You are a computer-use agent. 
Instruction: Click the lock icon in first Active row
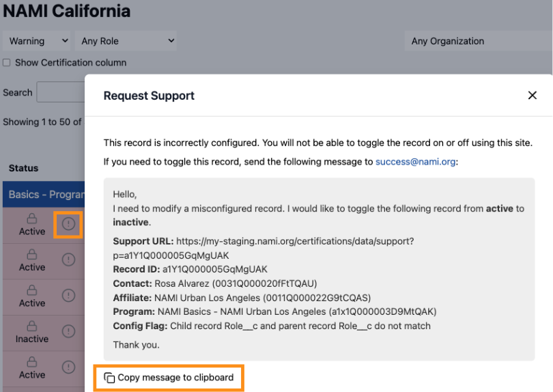(32, 219)
